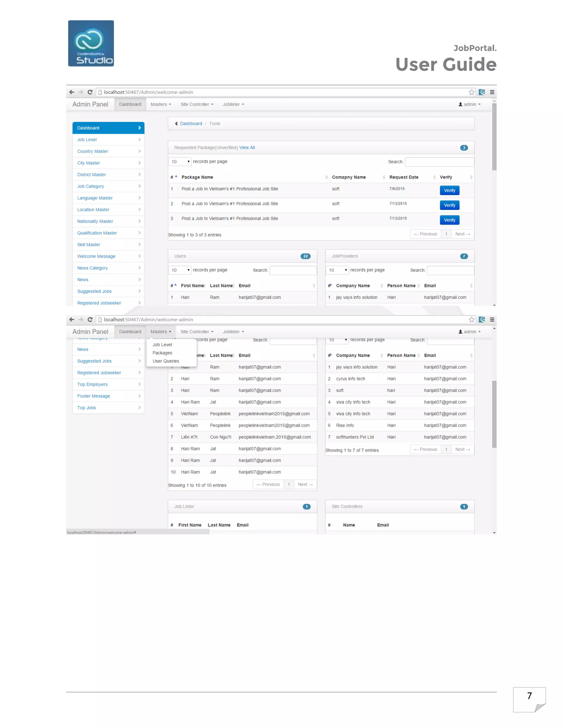The height and width of the screenshot is (728, 563).
Task: Click the lower page vertical scrollbar thumb
Action: pyautogui.click(x=494, y=414)
